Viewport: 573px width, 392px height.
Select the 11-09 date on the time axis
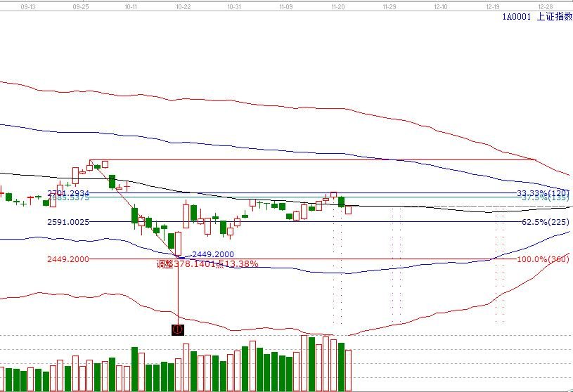click(285, 5)
